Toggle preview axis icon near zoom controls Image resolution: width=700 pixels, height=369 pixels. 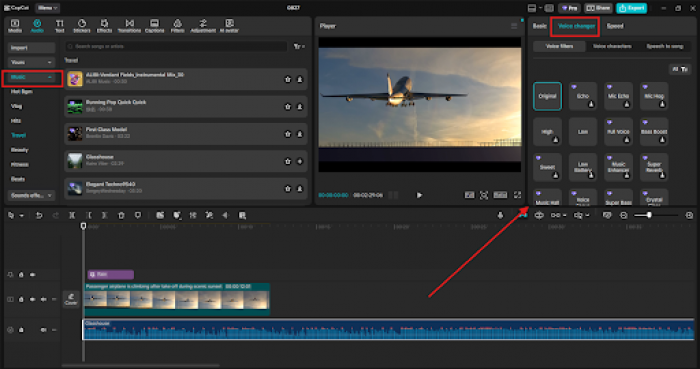tap(607, 216)
